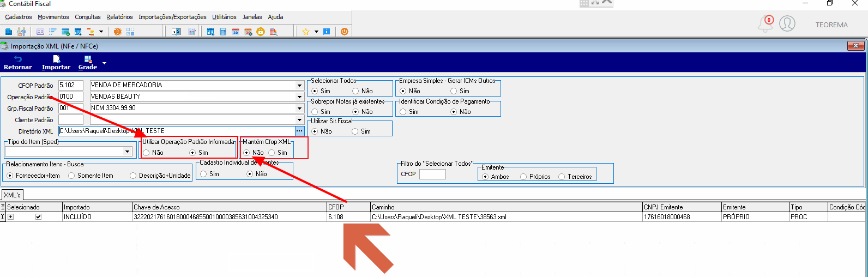This screenshot has width=868, height=277.
Task: Open the Importações/Exportações menu
Action: tap(172, 17)
